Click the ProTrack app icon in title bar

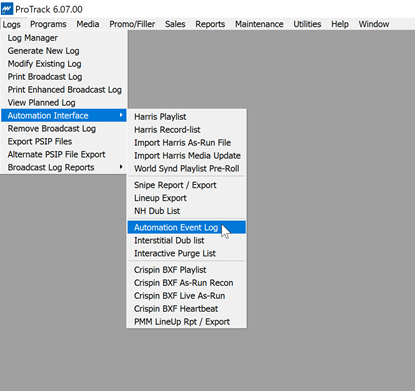pyautogui.click(x=7, y=9)
